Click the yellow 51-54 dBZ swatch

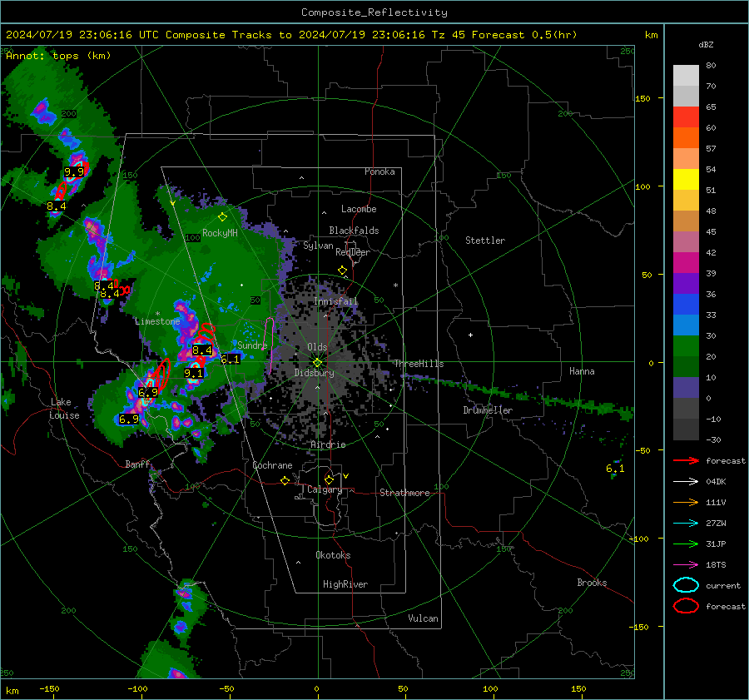click(686, 179)
